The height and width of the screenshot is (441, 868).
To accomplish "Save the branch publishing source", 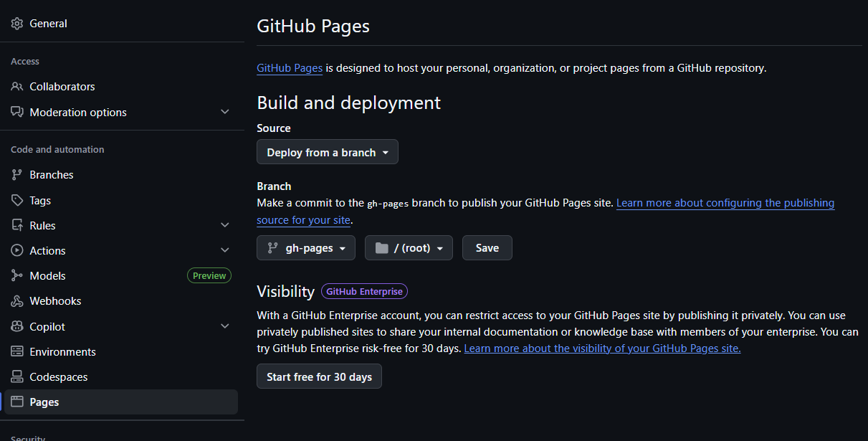I will tap(487, 248).
